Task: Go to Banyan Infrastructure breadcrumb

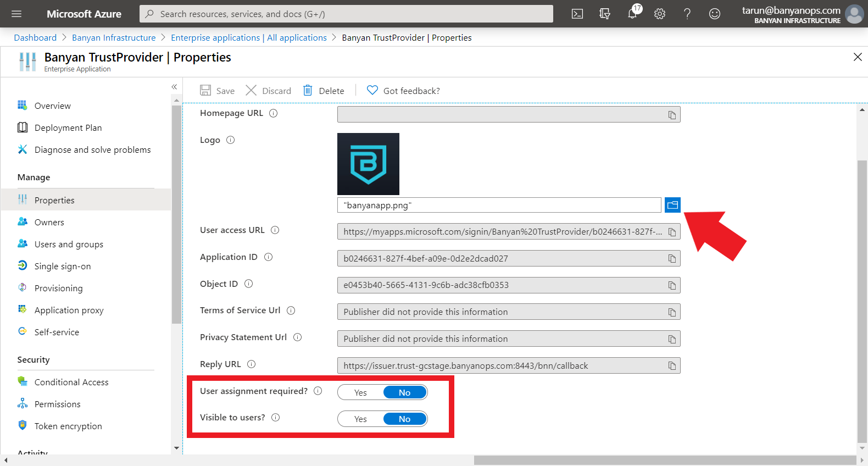Action: [114, 37]
